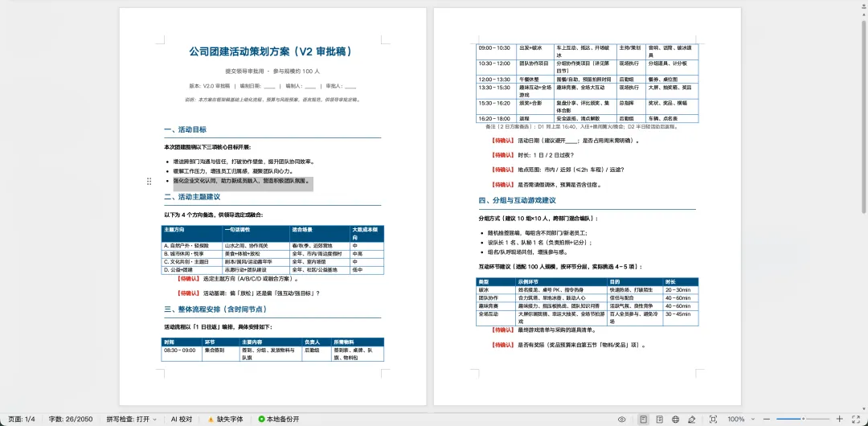Switch to page layout view
This screenshot has width=868, height=426.
(643, 420)
